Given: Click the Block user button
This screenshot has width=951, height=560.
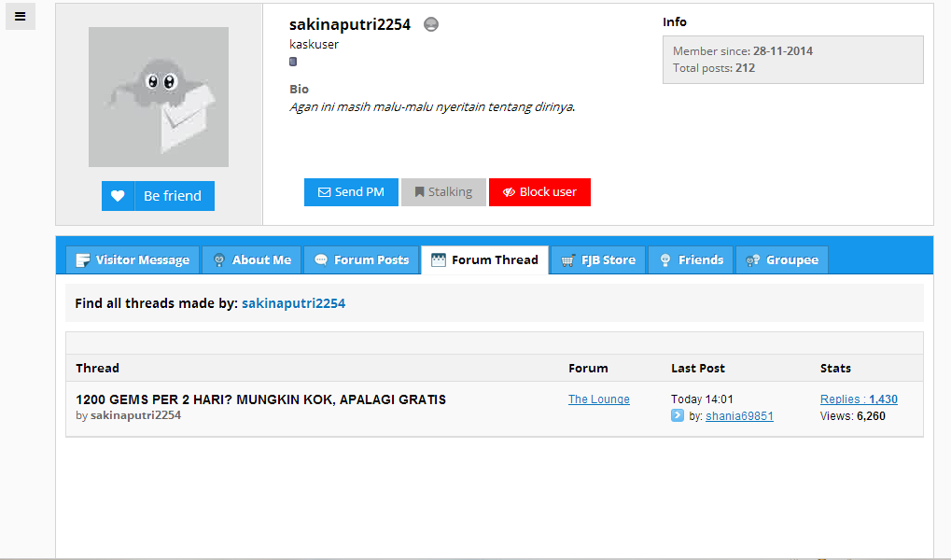Looking at the screenshot, I should [x=539, y=192].
